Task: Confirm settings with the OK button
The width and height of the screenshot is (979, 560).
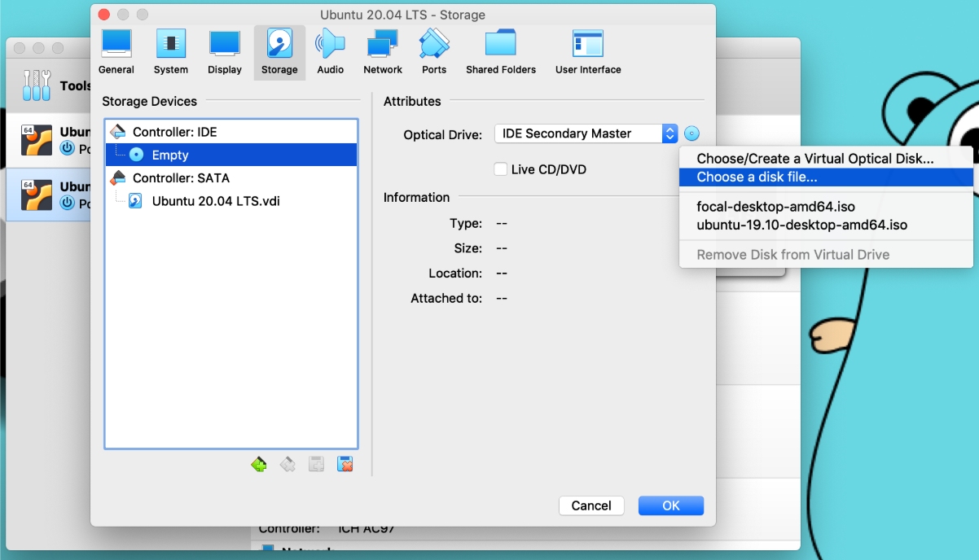Action: tap(671, 505)
